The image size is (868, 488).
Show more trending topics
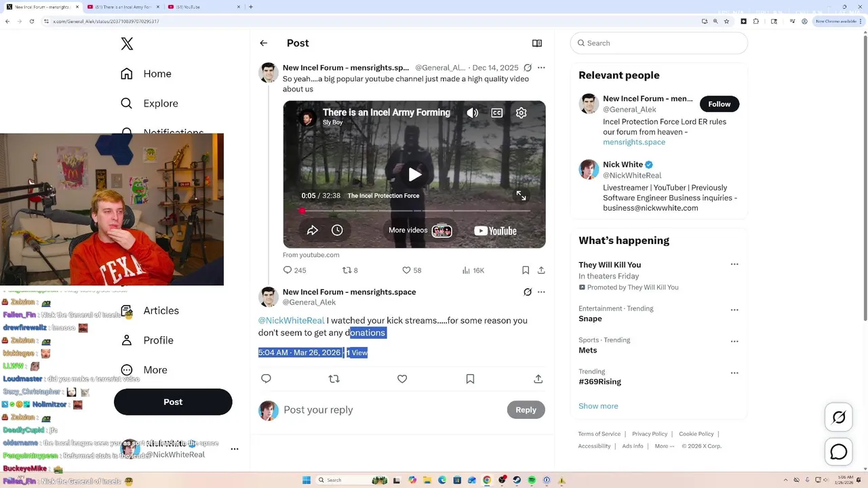click(x=598, y=406)
